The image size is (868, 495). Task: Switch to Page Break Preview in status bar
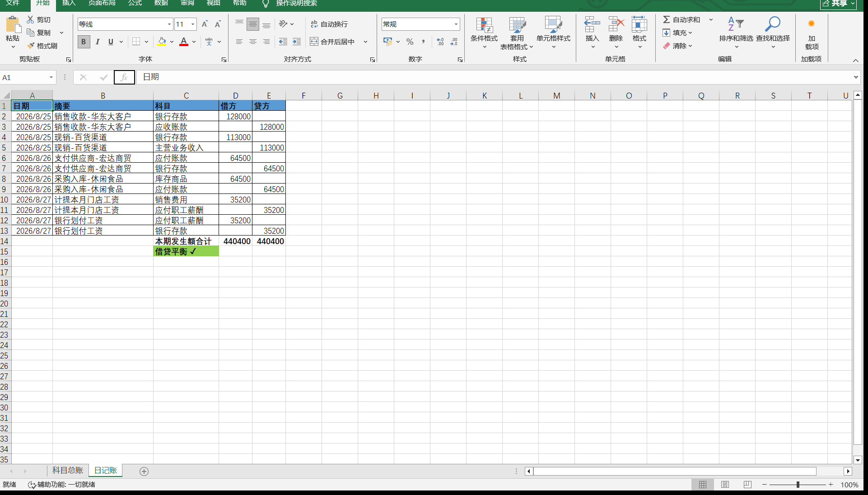[x=747, y=485]
